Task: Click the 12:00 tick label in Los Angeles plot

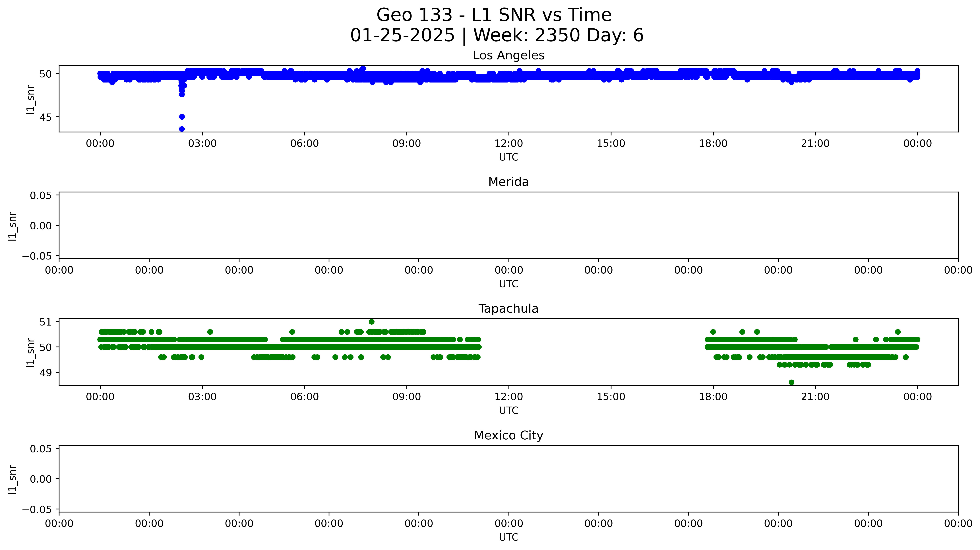Action: [x=509, y=143]
